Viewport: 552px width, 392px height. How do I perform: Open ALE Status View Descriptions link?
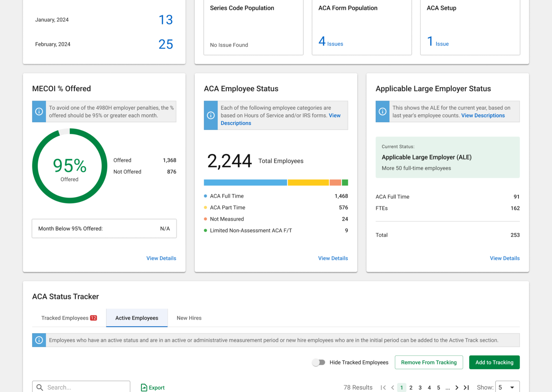coord(483,115)
